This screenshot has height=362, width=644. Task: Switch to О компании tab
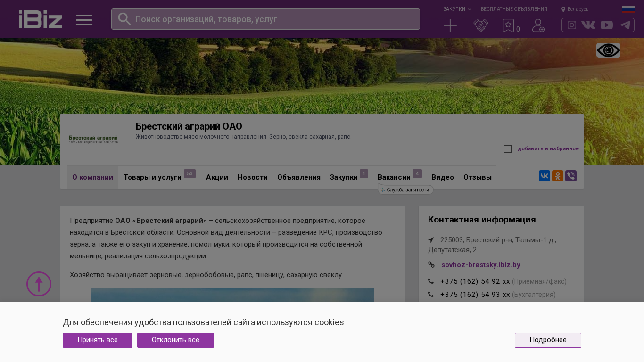tap(92, 177)
